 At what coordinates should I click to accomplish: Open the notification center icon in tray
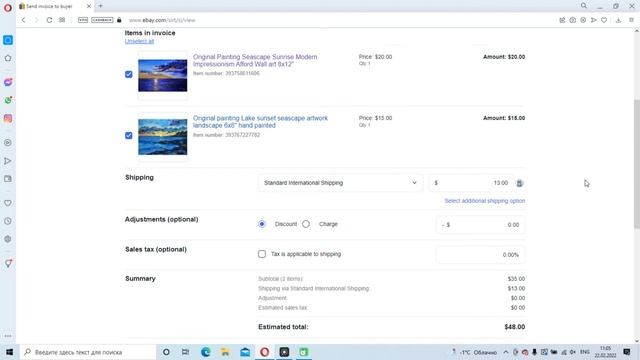click(627, 352)
